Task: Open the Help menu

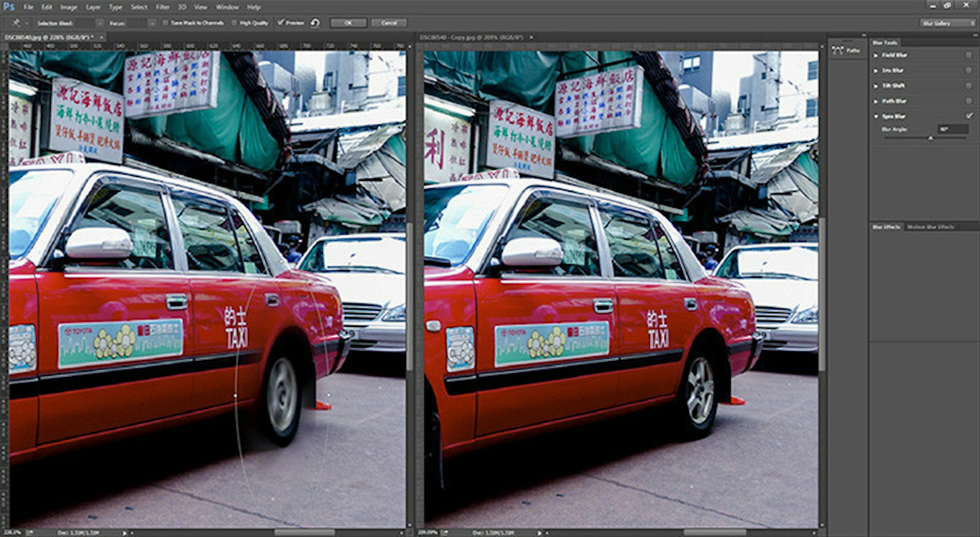Action: [x=254, y=7]
